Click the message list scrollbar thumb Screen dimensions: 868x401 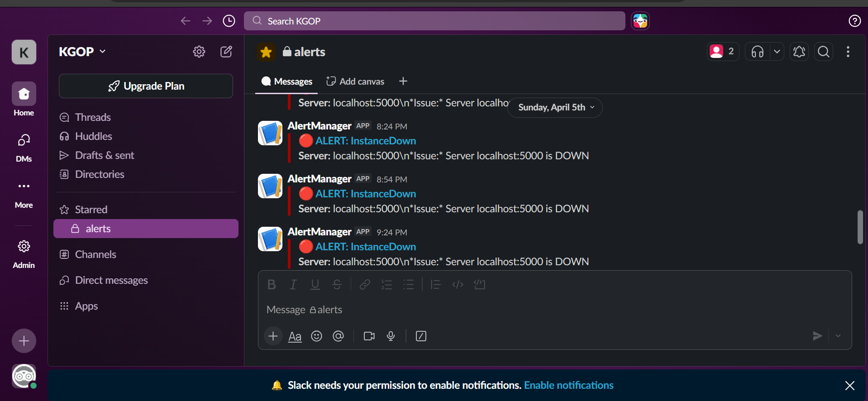pos(860,227)
